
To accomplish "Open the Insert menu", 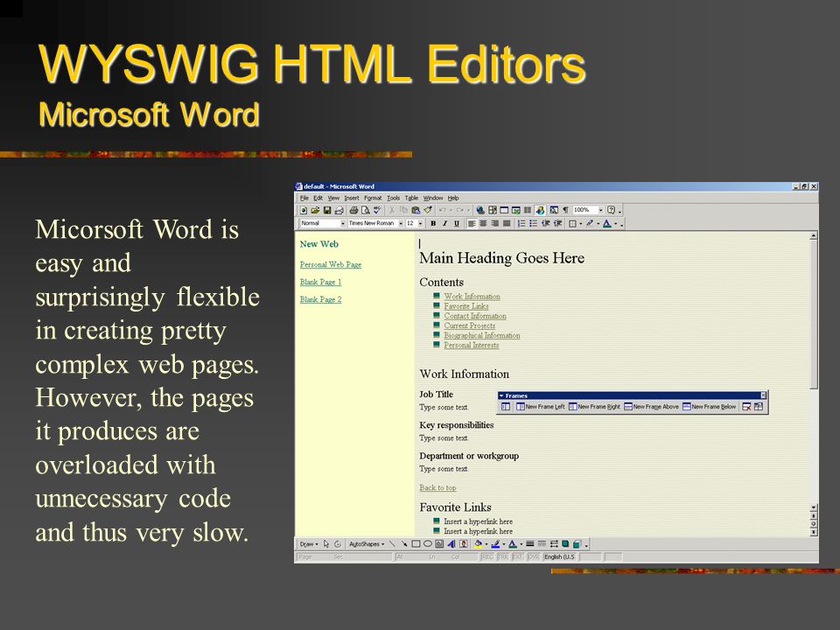I will click(x=352, y=198).
